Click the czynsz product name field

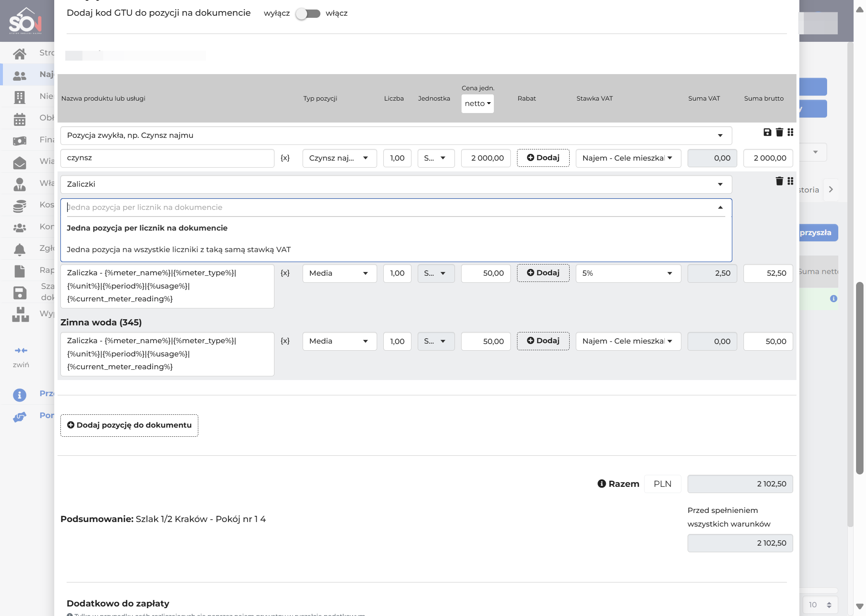point(167,158)
